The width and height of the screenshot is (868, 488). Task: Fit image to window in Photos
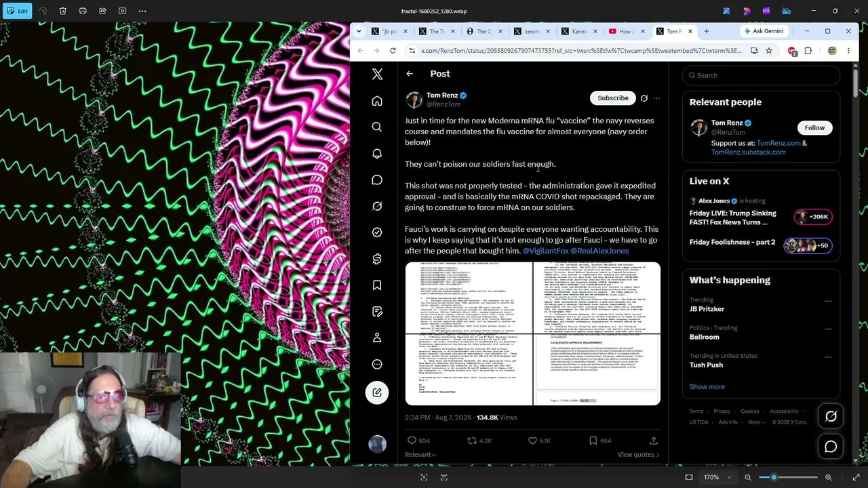[x=689, y=477]
